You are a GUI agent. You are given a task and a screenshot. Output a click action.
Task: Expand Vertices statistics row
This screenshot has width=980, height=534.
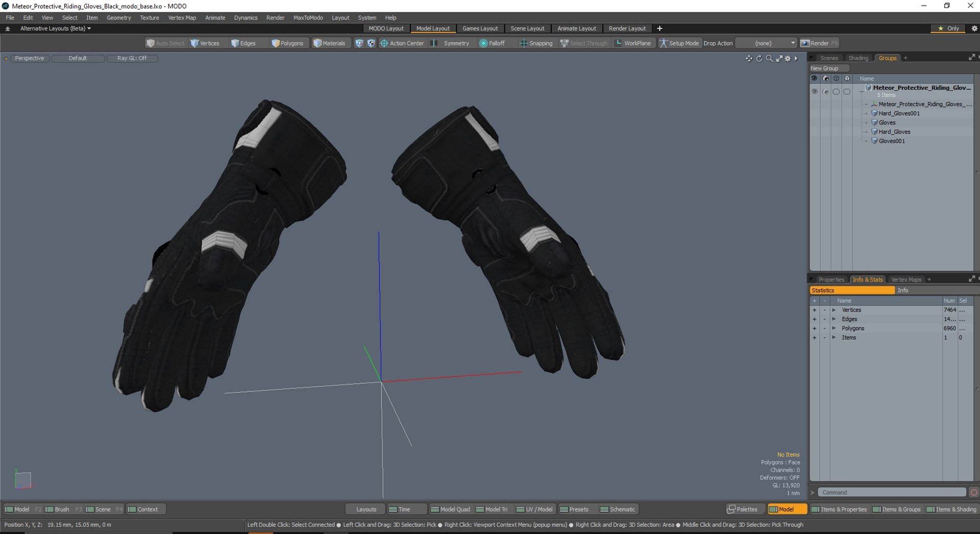point(834,310)
